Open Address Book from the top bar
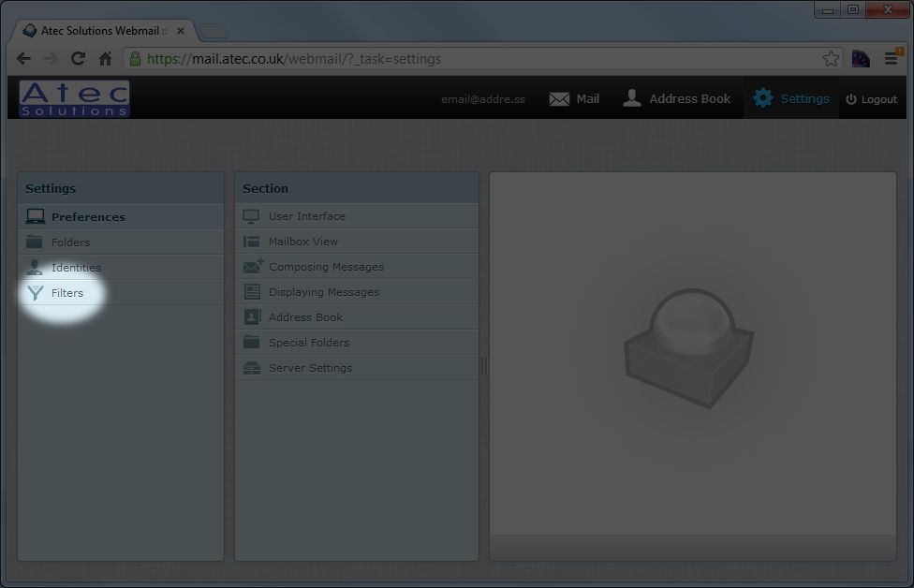 pos(677,98)
